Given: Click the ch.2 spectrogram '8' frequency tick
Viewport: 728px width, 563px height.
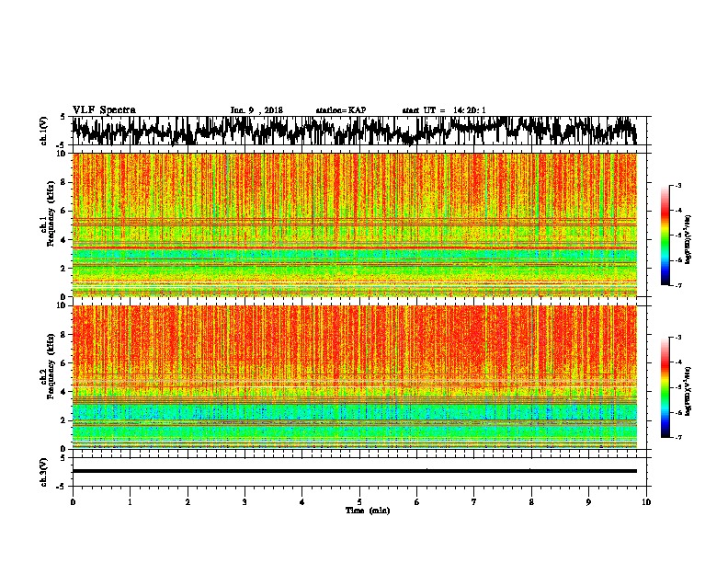Looking at the screenshot, I should [64, 335].
